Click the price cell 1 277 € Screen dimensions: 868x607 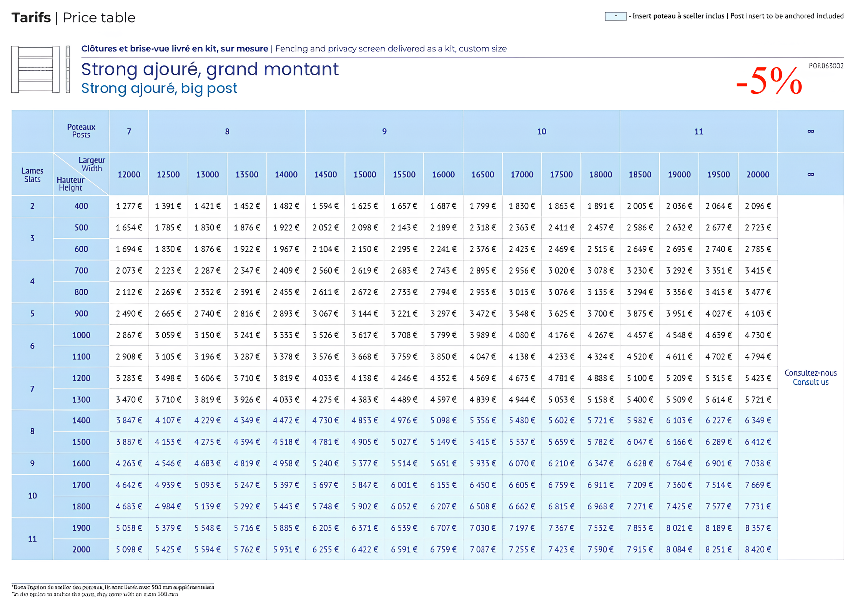coord(129,206)
